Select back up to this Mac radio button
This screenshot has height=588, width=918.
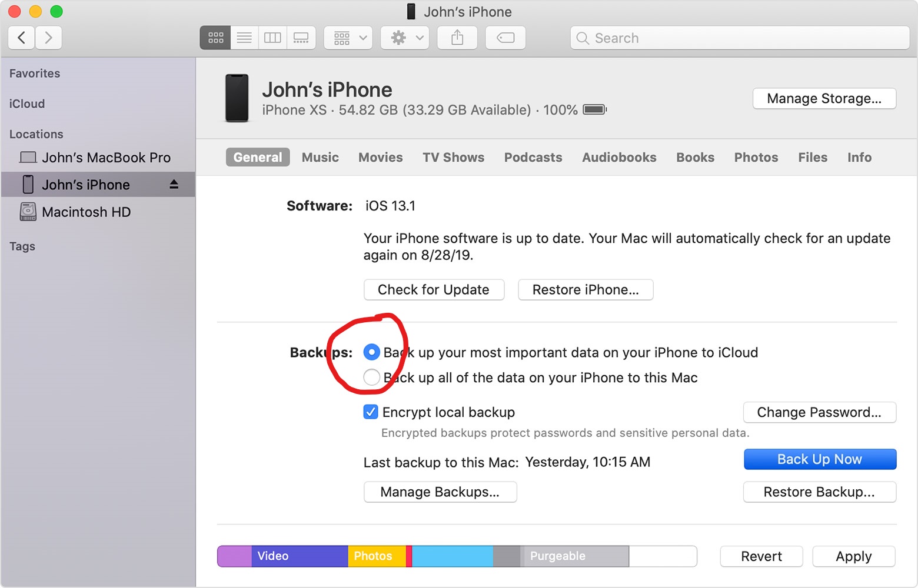pos(372,377)
